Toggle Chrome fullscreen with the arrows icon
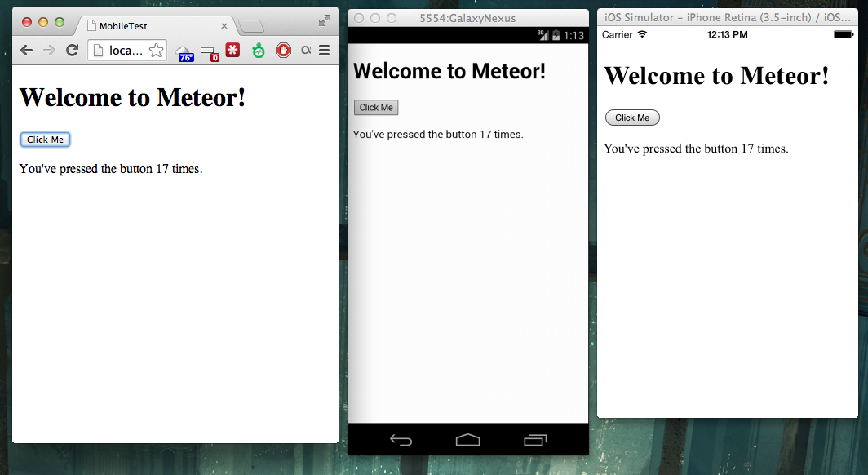This screenshot has height=475, width=868. point(325,21)
